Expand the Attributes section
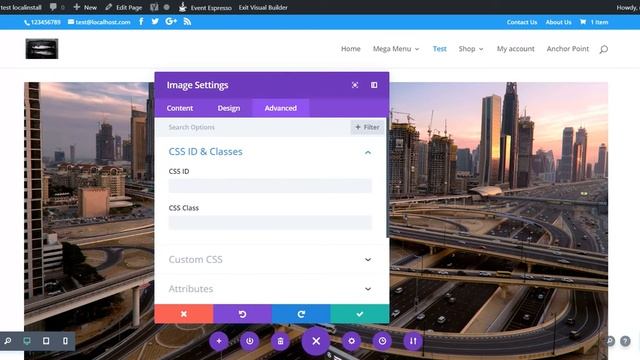Image resolution: width=640 pixels, height=360 pixels. pyautogui.click(x=270, y=289)
